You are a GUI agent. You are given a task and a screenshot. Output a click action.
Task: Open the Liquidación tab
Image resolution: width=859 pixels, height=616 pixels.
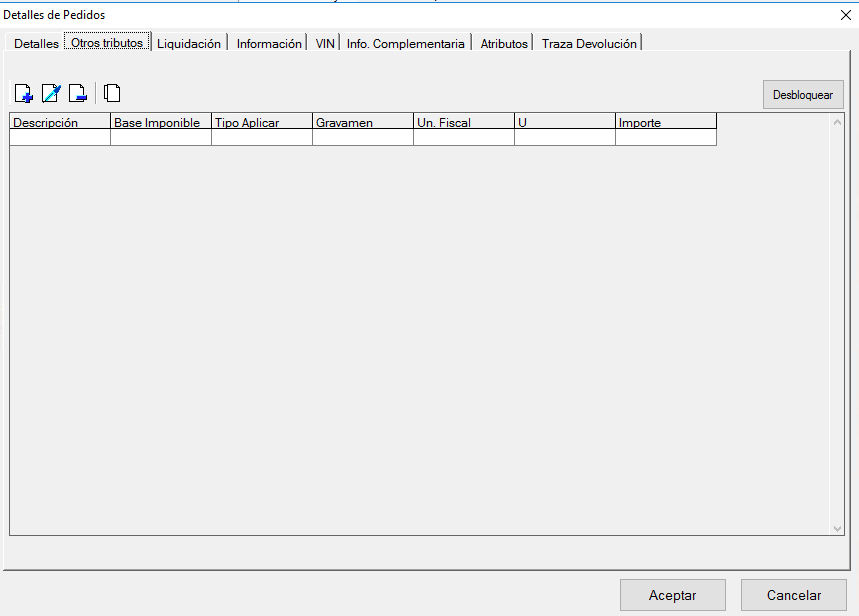(x=189, y=44)
